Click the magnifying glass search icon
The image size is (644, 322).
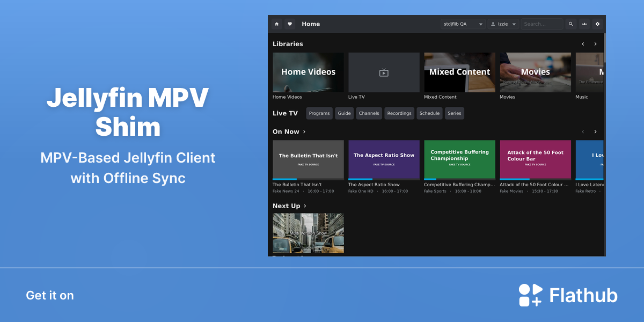pos(570,24)
